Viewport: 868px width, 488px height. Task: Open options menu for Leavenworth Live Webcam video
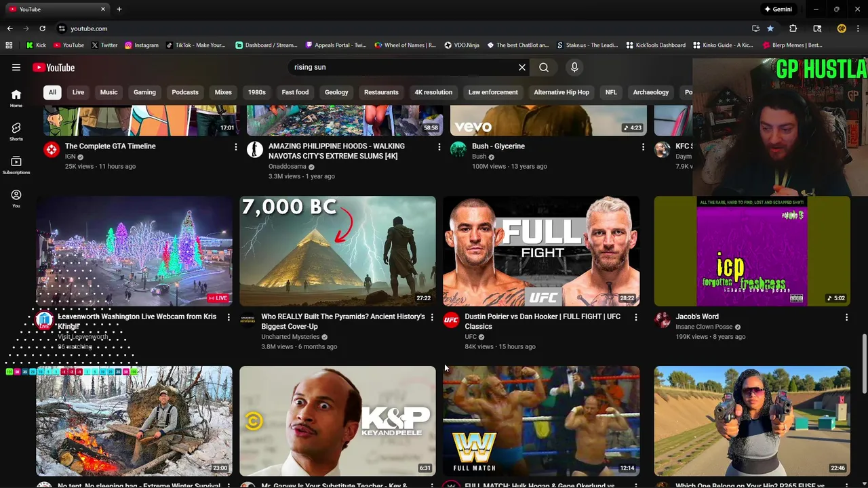(x=229, y=317)
